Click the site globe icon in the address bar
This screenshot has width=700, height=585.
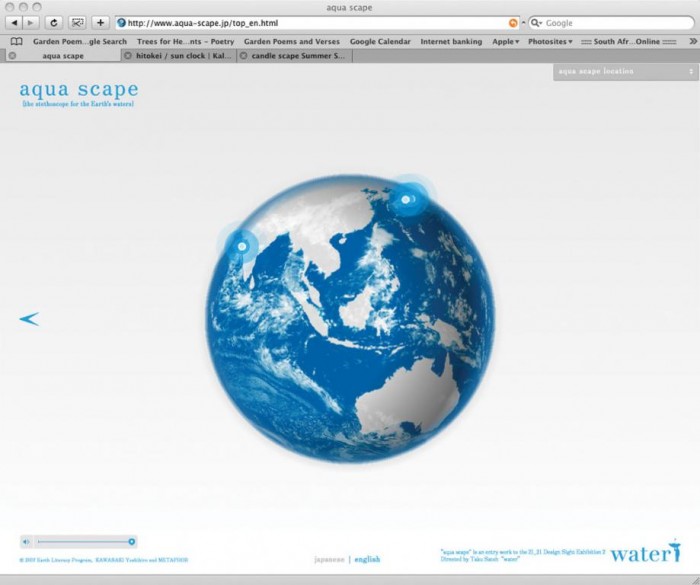point(121,23)
